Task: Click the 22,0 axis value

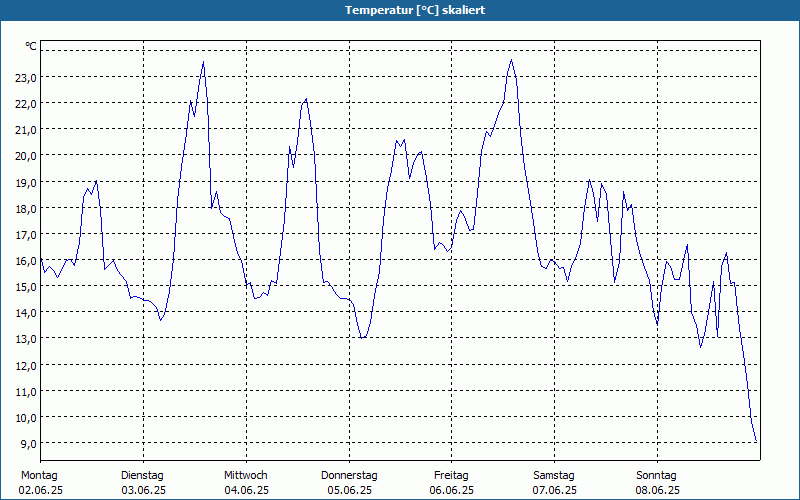Action: coord(26,104)
